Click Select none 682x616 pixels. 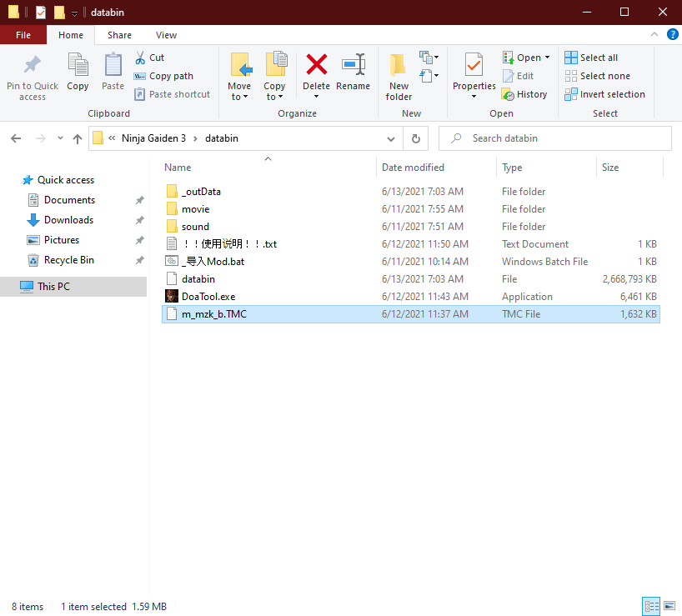tap(597, 76)
